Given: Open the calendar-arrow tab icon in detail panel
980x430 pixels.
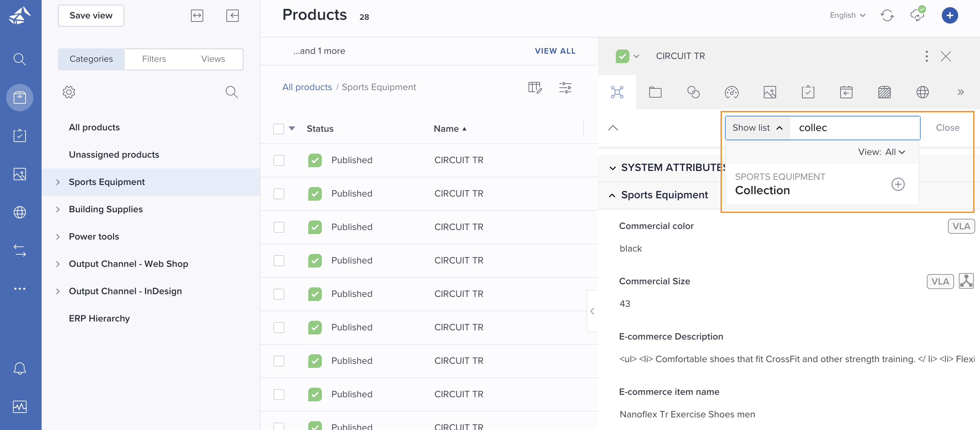Looking at the screenshot, I should pyautogui.click(x=846, y=92).
